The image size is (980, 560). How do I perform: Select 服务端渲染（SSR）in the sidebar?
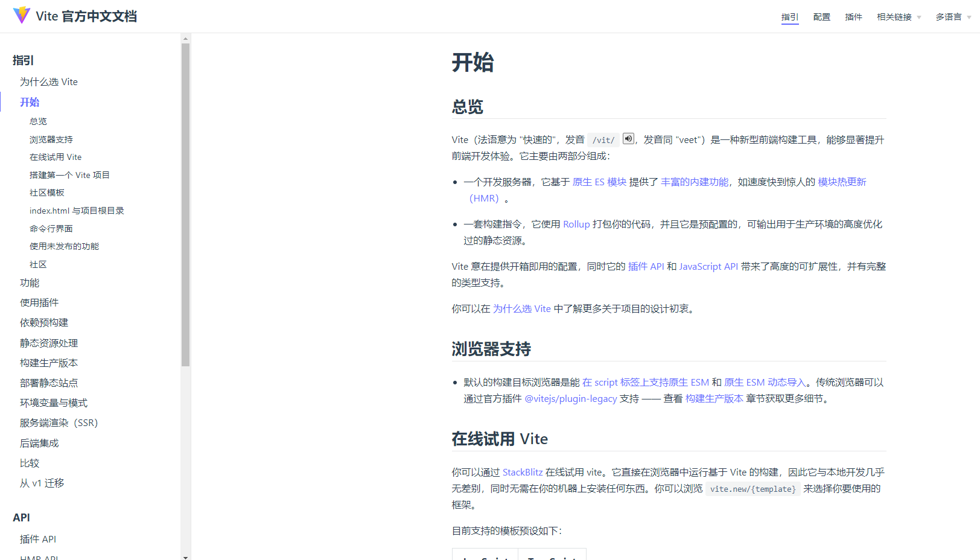click(x=59, y=422)
